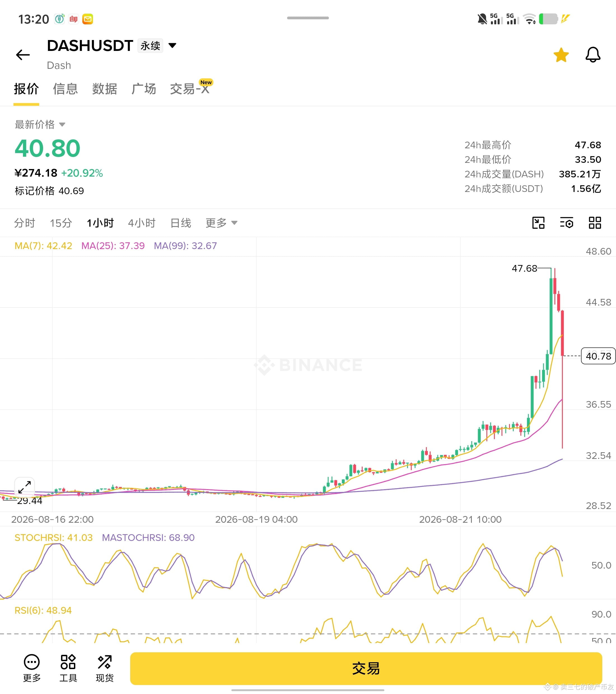The image size is (616, 694).
Task: Select the 15分 chart interval
Action: coord(61,223)
